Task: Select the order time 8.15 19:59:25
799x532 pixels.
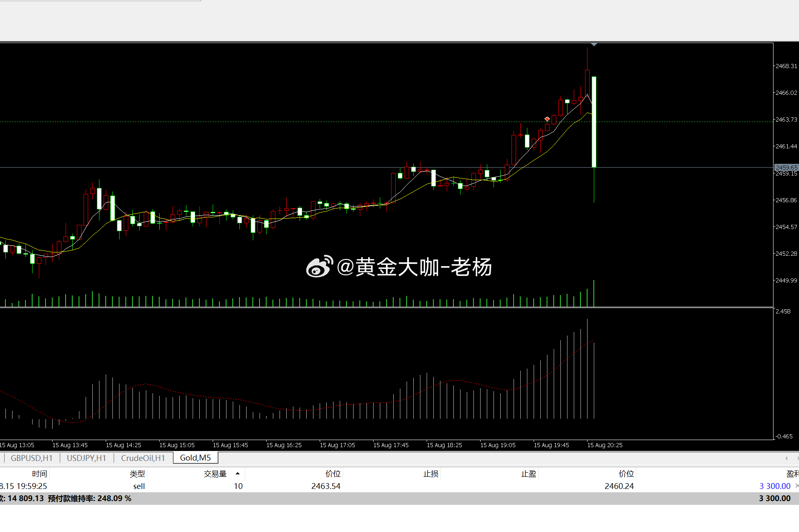Action: coord(23,486)
